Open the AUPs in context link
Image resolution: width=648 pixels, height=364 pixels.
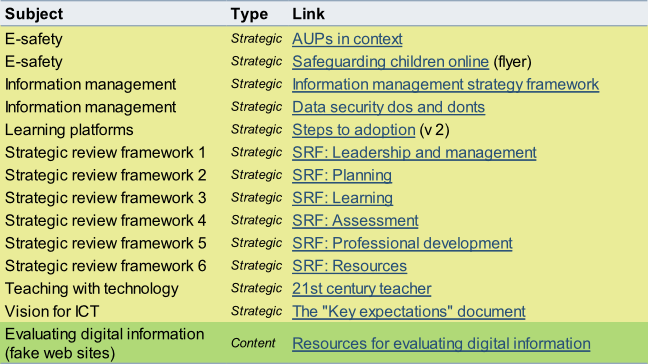347,39
